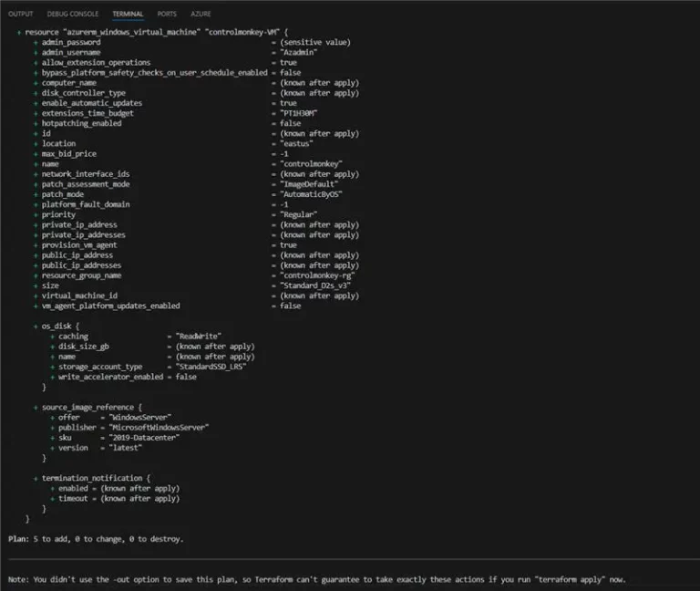The width and height of the screenshot is (700, 591).
Task: Click the "StandardSSD_LRS" storage account type
Action: coord(211,367)
